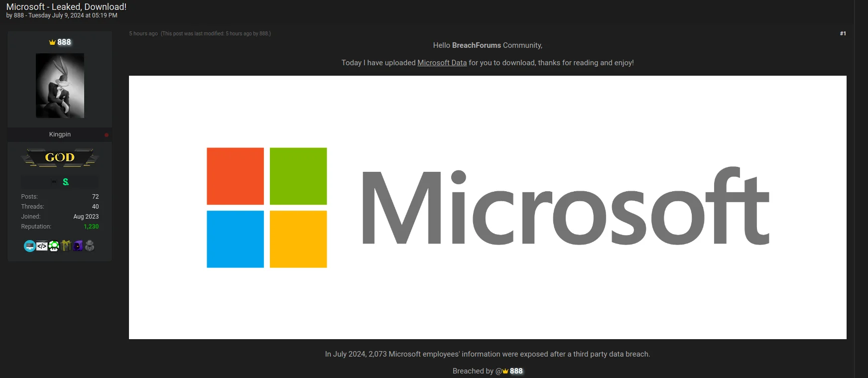Viewport: 868px width, 378px height.
Task: Click the thread title 'Microsoft - Leaked, Download!'
Action: tap(66, 7)
